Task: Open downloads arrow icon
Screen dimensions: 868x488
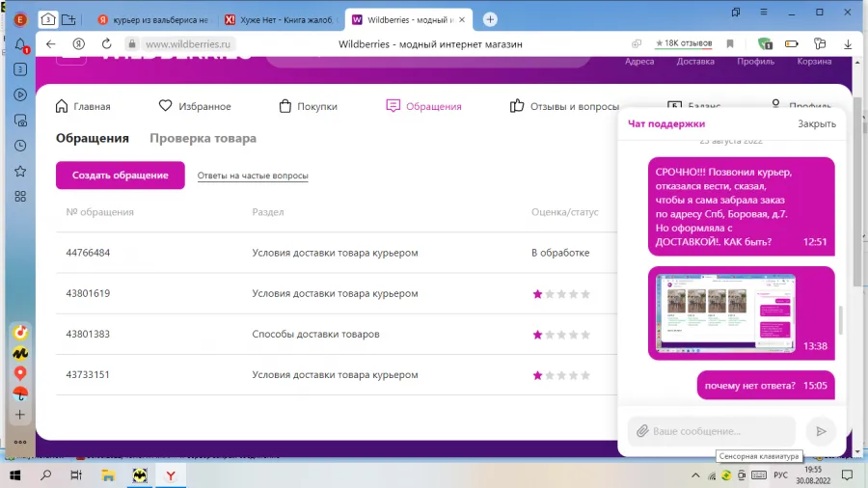Action: 848,44
